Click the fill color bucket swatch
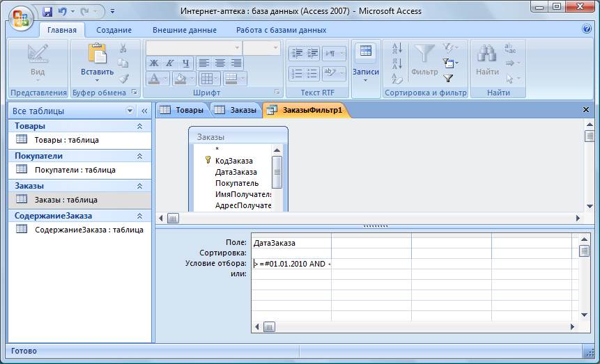The height and width of the screenshot is (364, 600). pyautogui.click(x=180, y=79)
